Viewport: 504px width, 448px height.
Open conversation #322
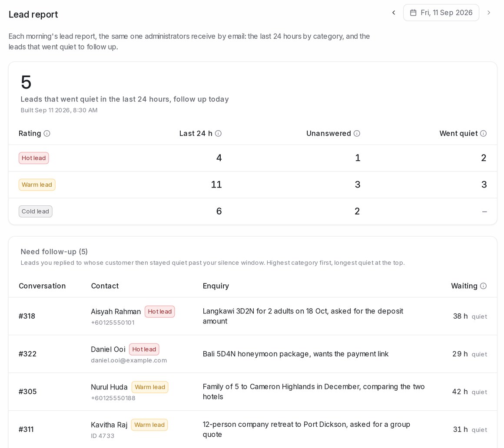pos(27,354)
